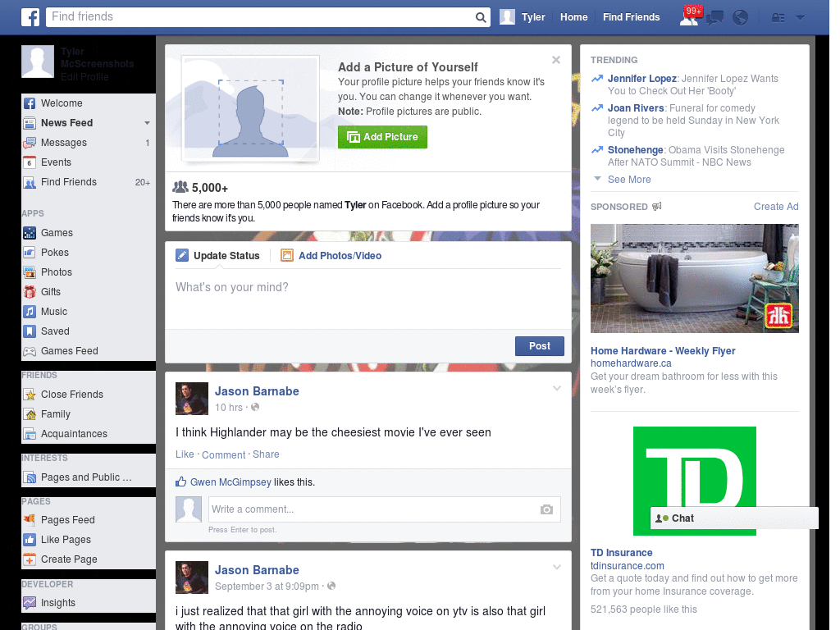
Task: Open options chevron on Jason Barnabe's Highlander post
Action: 557,388
